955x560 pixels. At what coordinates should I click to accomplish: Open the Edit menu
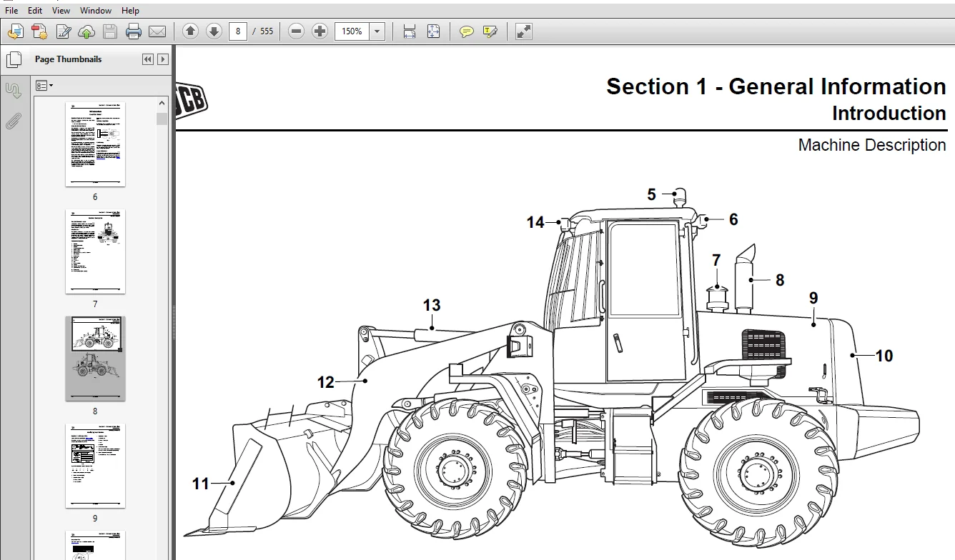[35, 10]
